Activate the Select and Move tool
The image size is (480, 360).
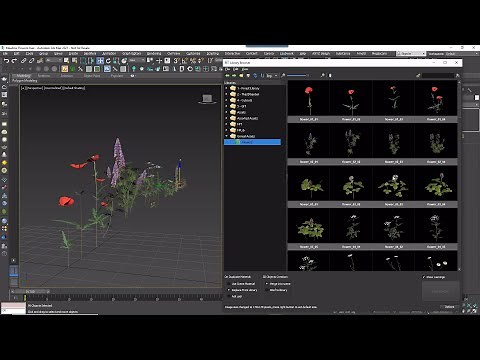click(x=100, y=61)
